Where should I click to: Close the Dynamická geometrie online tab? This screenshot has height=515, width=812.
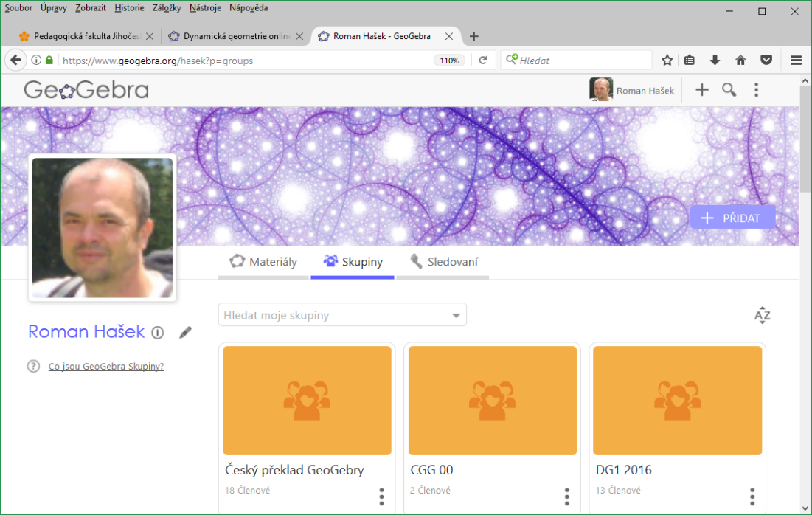(299, 36)
